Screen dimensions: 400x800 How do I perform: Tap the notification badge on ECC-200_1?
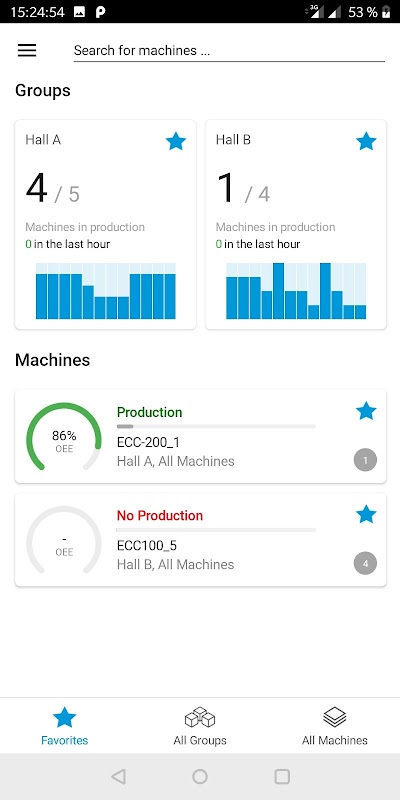365,461
